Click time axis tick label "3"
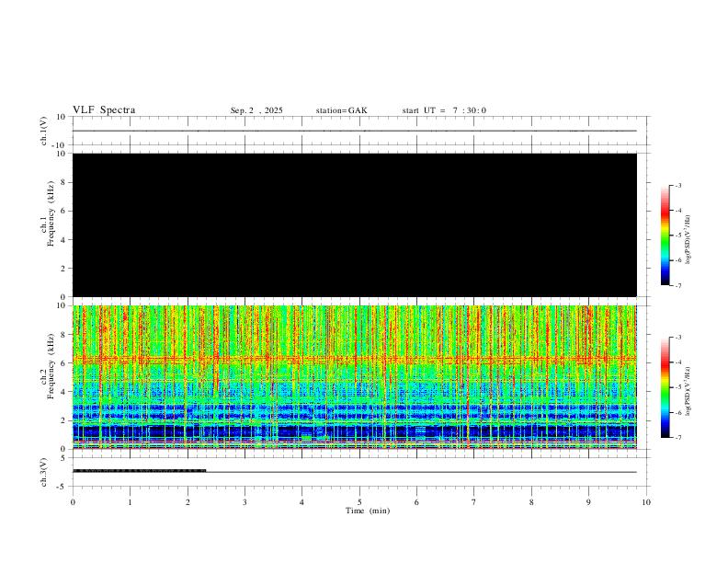This screenshot has width=728, height=563. pos(245,502)
